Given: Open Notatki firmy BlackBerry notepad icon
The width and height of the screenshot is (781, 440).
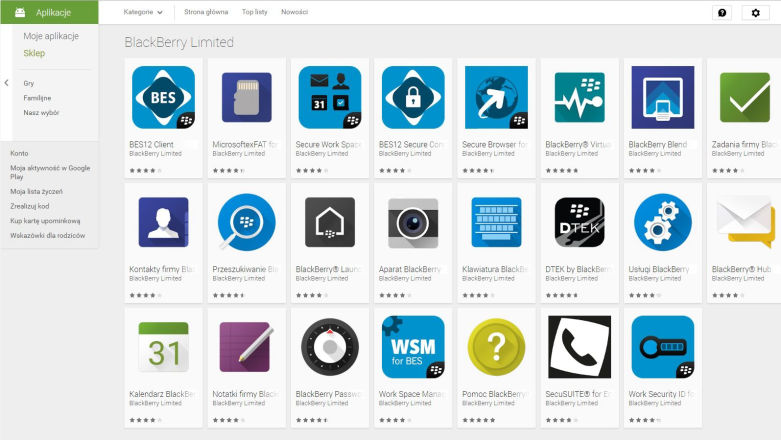Looking at the screenshot, I should [247, 347].
